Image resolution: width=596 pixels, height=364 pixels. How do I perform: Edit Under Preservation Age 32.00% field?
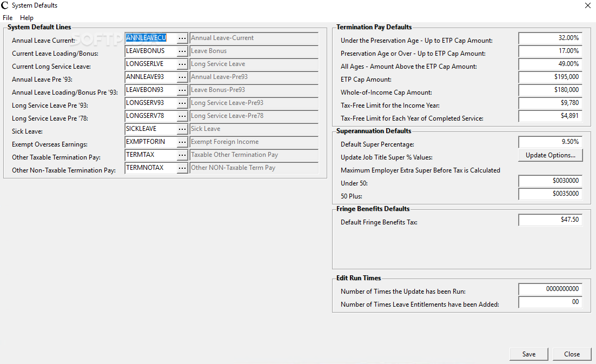tap(551, 38)
